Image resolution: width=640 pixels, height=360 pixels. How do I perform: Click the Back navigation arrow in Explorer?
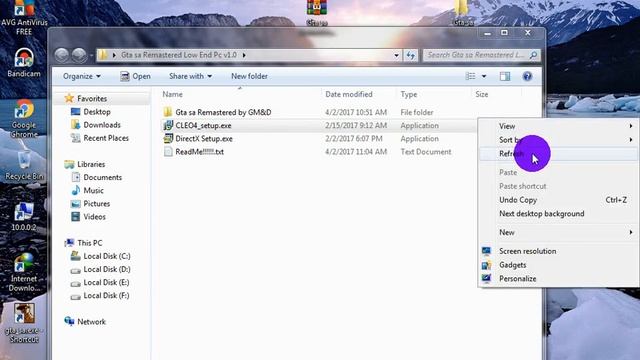click(x=62, y=55)
